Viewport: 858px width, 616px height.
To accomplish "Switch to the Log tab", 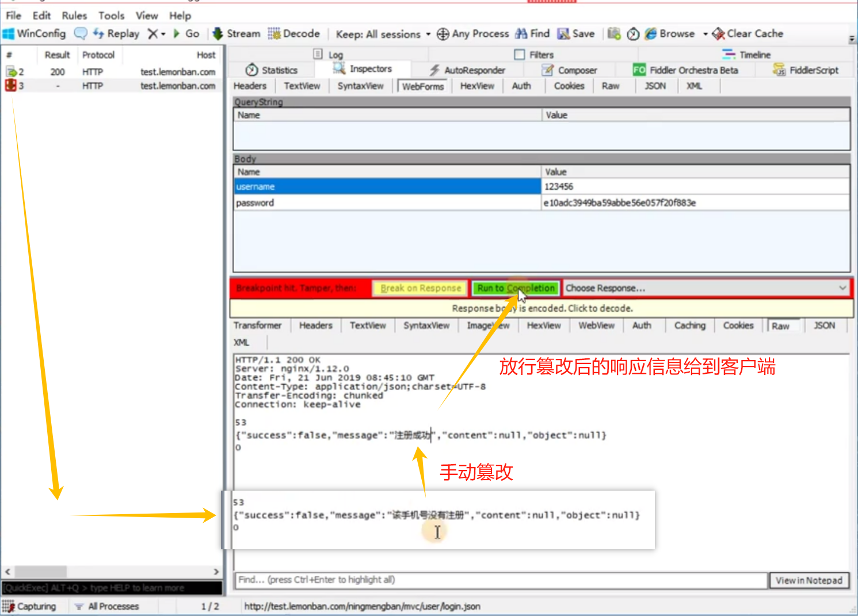I will pyautogui.click(x=328, y=55).
